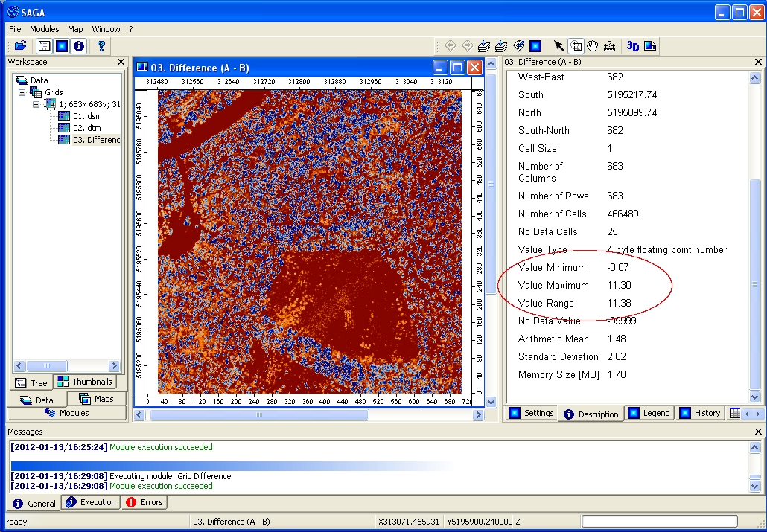This screenshot has width=767, height=532.
Task: Select the default arrow pointer tool
Action: coord(559,45)
